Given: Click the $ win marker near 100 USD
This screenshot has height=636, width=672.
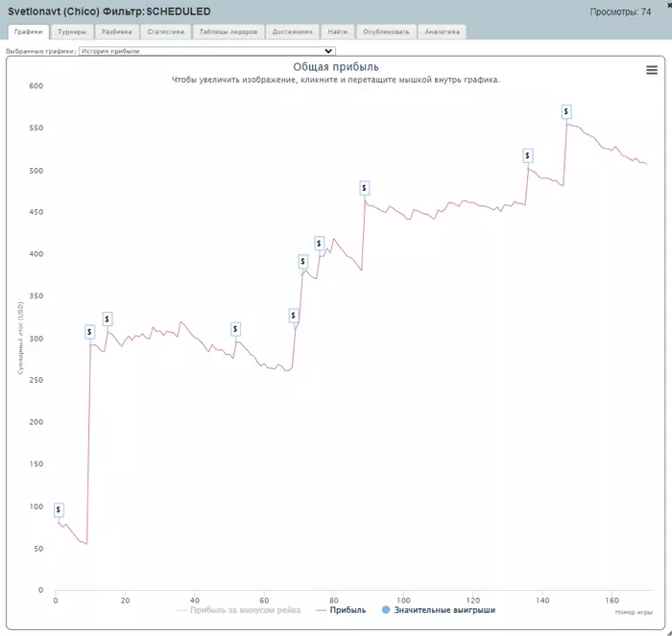Looking at the screenshot, I should [59, 509].
